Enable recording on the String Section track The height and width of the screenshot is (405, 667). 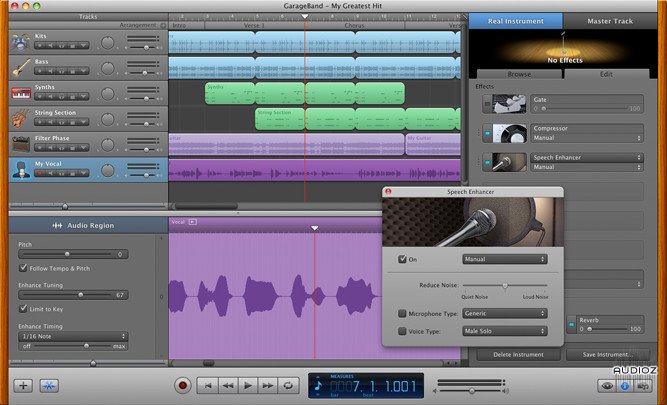(x=40, y=122)
